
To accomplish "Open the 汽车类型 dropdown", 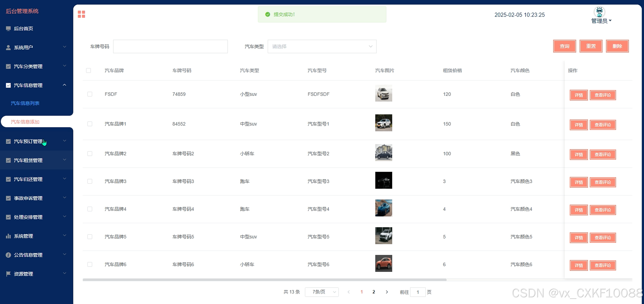I will click(x=322, y=46).
